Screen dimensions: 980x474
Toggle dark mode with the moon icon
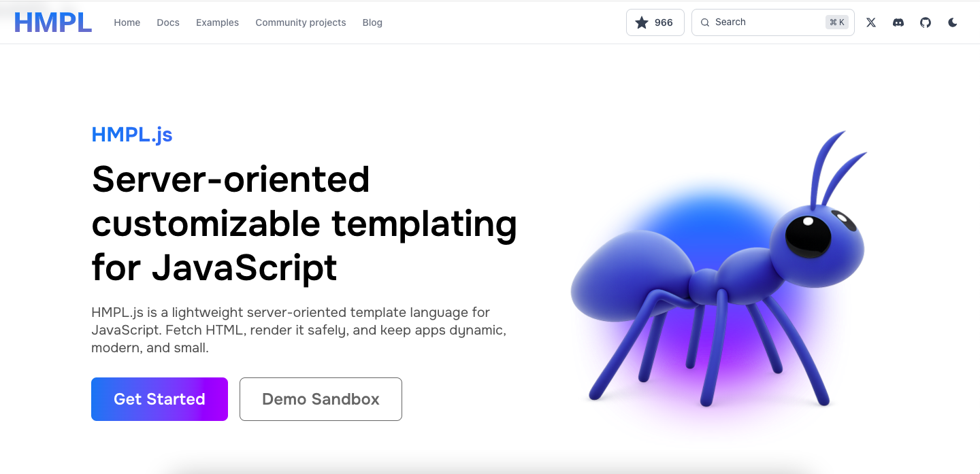953,22
